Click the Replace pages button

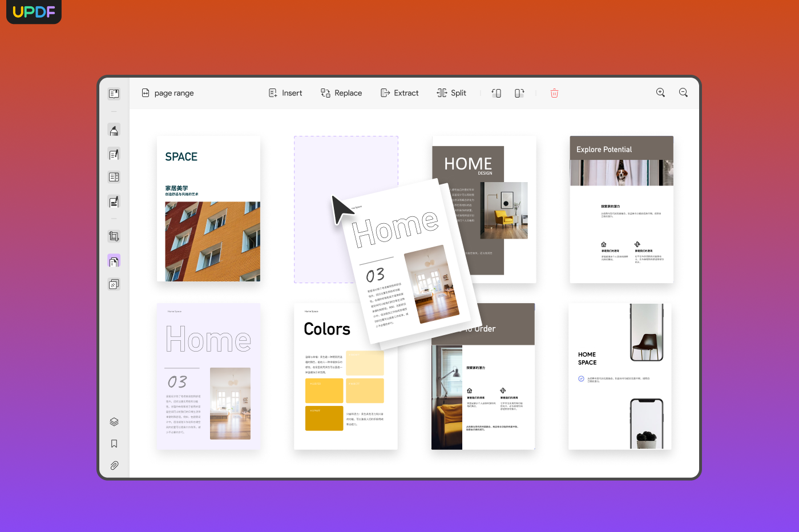click(x=341, y=93)
